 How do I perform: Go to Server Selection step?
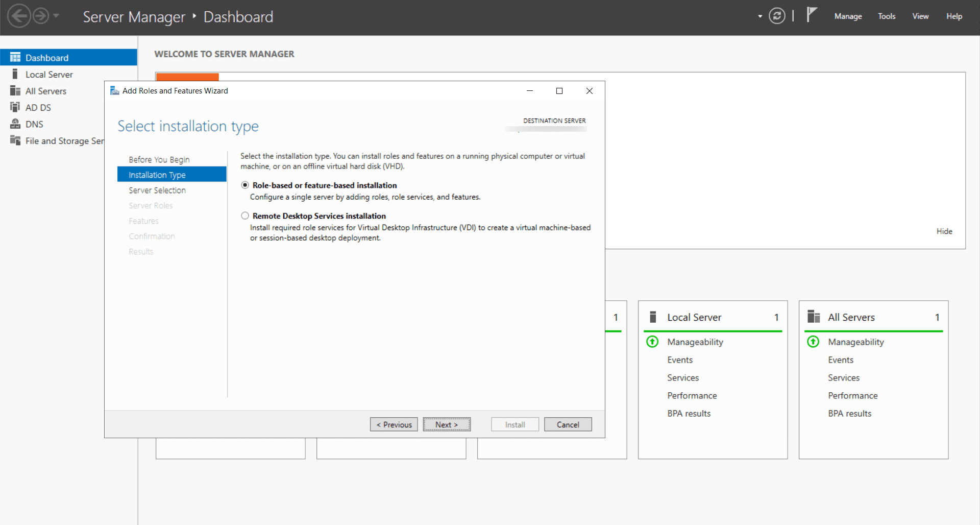point(157,190)
